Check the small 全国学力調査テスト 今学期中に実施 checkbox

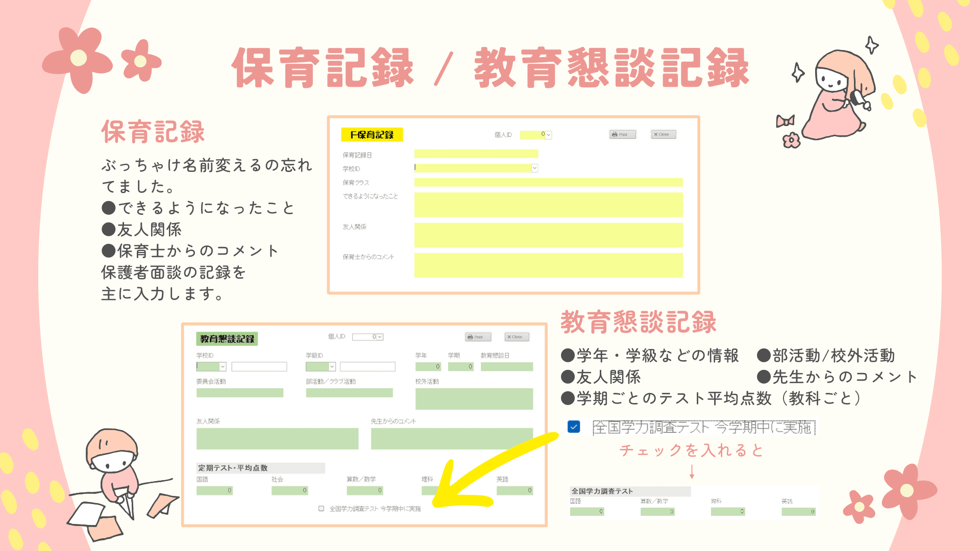tap(322, 509)
